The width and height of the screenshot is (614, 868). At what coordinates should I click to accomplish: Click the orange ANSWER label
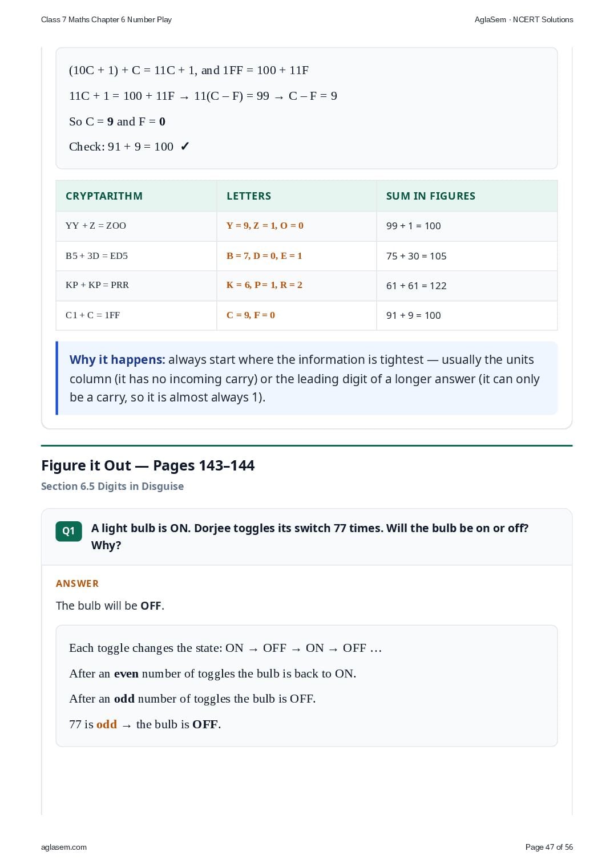click(x=77, y=583)
